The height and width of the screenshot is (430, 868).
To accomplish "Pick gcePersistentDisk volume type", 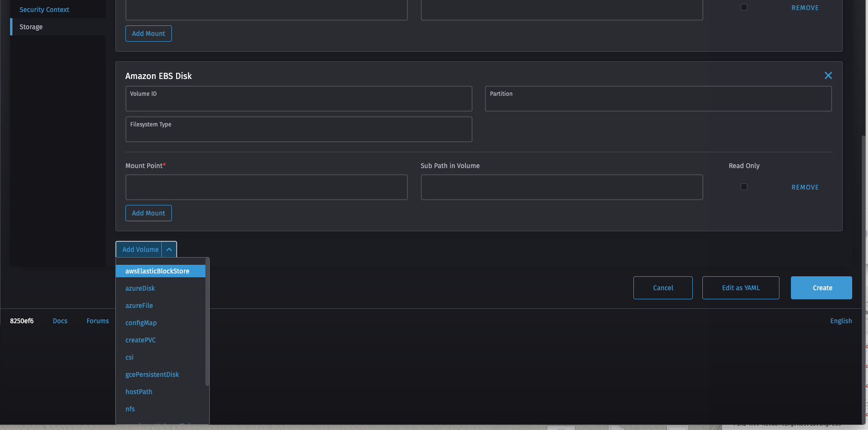I will [160, 374].
